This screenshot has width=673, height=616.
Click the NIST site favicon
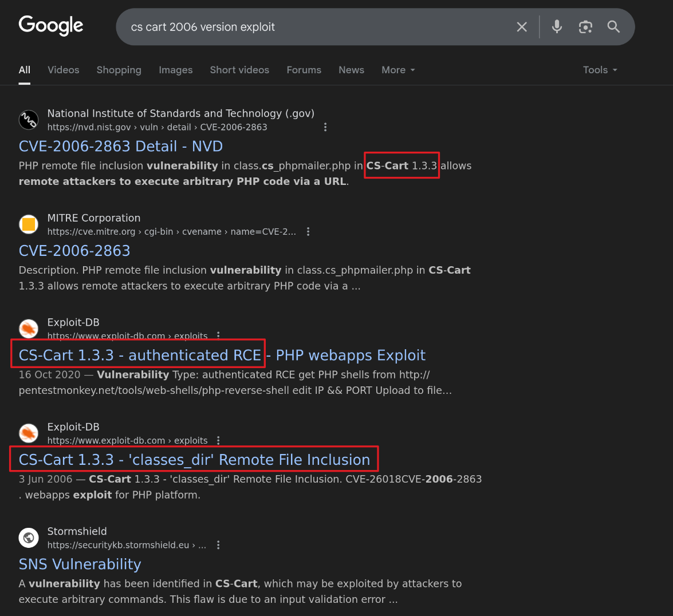point(29,120)
